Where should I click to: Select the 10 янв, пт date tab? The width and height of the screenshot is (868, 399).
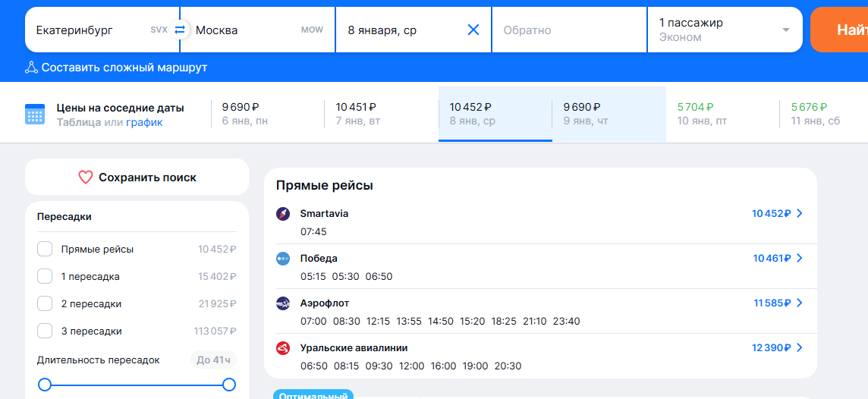tap(722, 114)
